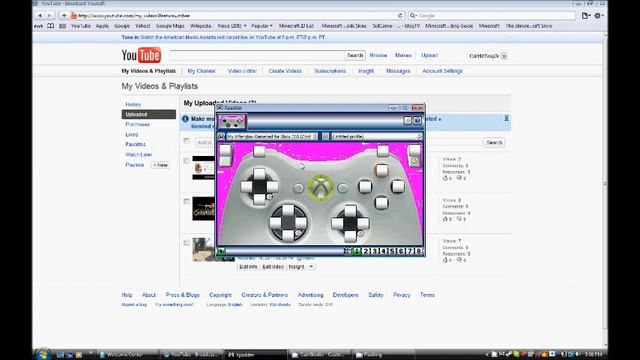Open the Messages tab

(398, 71)
